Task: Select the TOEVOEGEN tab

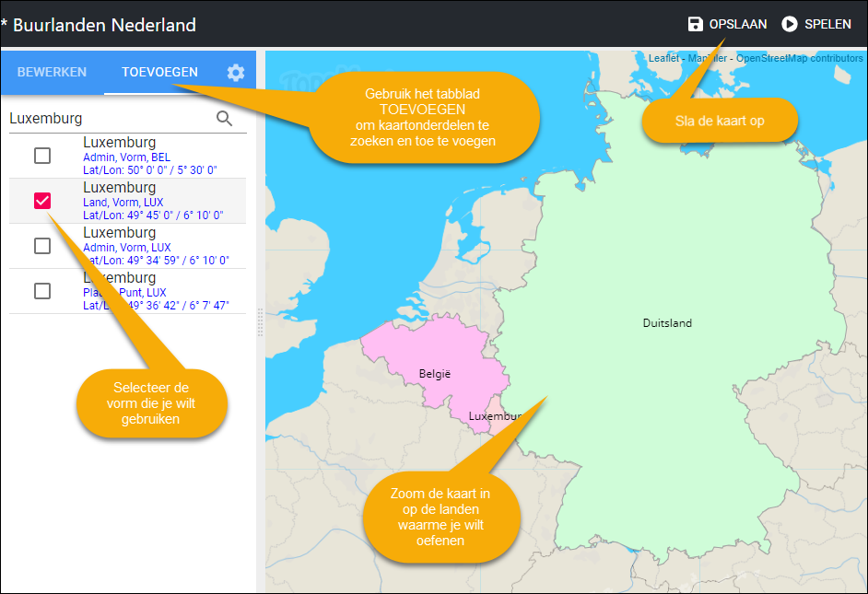Action: tap(159, 72)
